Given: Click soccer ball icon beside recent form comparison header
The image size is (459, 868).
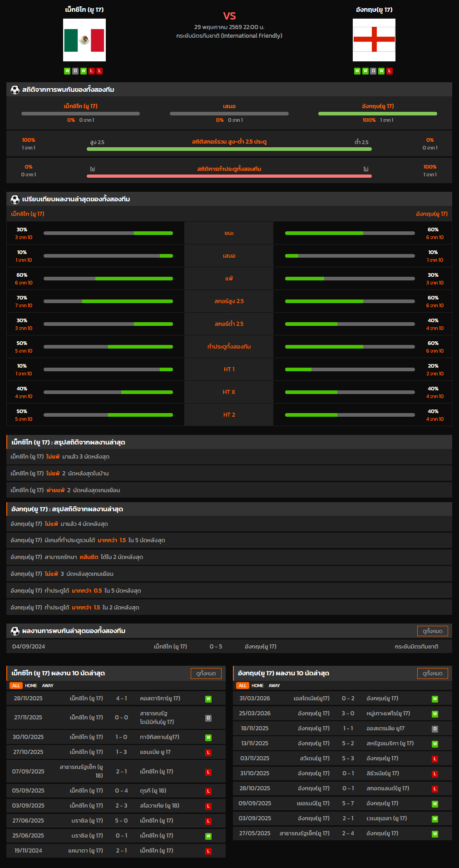Looking at the screenshot, I should click(x=15, y=199).
